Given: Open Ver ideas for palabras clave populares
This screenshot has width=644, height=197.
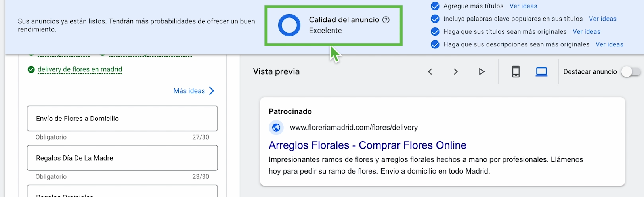Looking at the screenshot, I should [x=602, y=19].
